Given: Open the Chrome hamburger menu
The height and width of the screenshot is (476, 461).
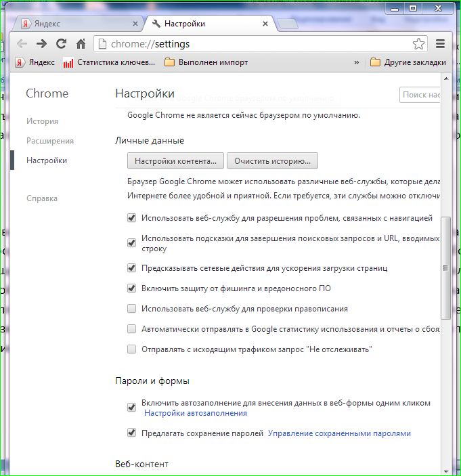Looking at the screenshot, I should pyautogui.click(x=441, y=44).
